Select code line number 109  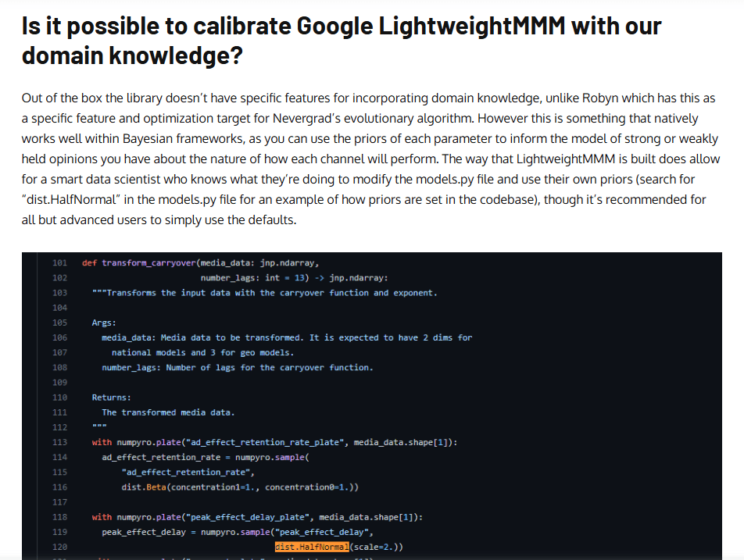(x=59, y=382)
